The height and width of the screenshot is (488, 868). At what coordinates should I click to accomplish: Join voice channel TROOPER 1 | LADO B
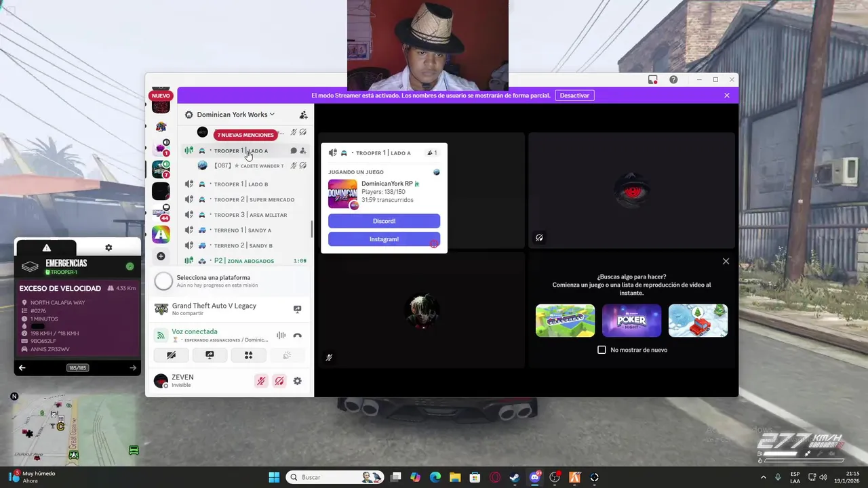(244, 184)
